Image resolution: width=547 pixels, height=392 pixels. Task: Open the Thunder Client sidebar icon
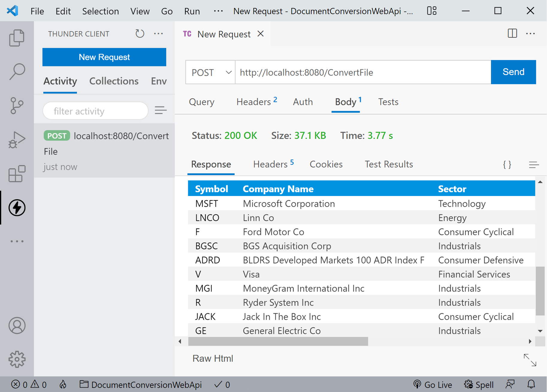17,208
